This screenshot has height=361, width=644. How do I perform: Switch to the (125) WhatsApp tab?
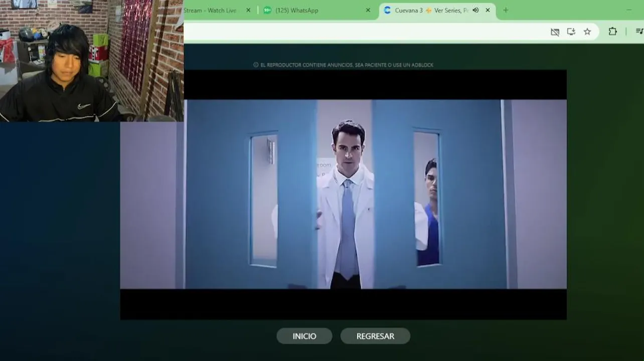coord(316,11)
